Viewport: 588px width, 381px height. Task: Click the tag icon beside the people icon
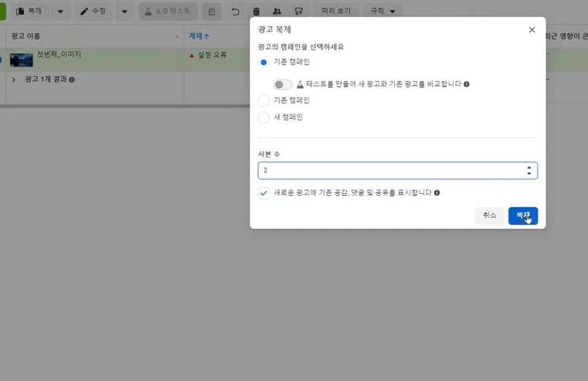(298, 12)
